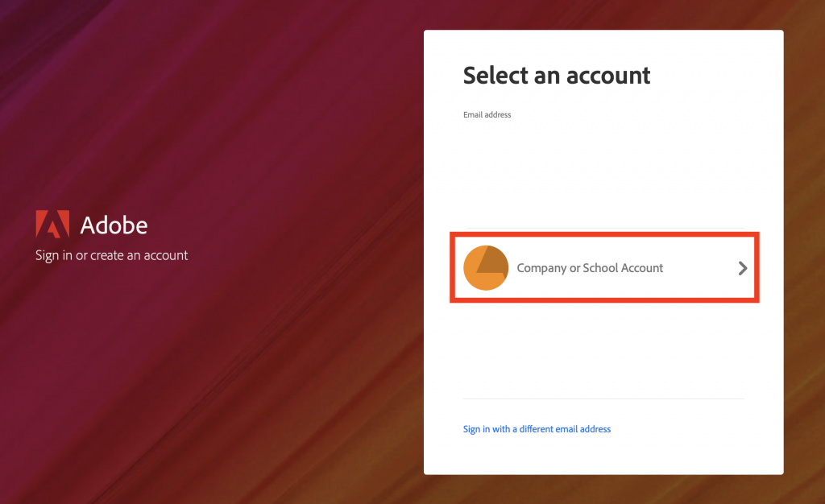This screenshot has height=504, width=825.
Task: Click the Sign in or create an account tagline
Action: click(x=111, y=255)
